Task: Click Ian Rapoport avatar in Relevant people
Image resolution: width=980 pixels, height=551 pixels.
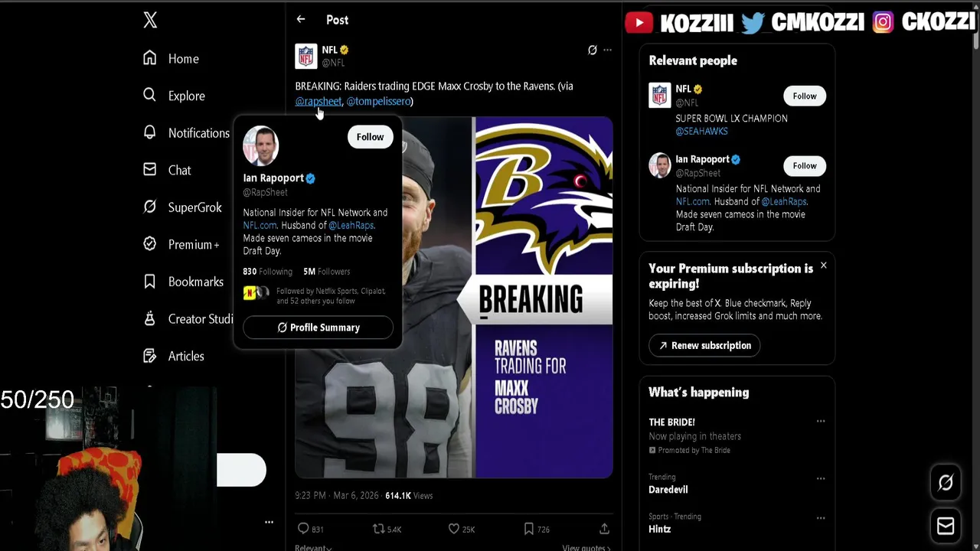Action: (x=660, y=165)
